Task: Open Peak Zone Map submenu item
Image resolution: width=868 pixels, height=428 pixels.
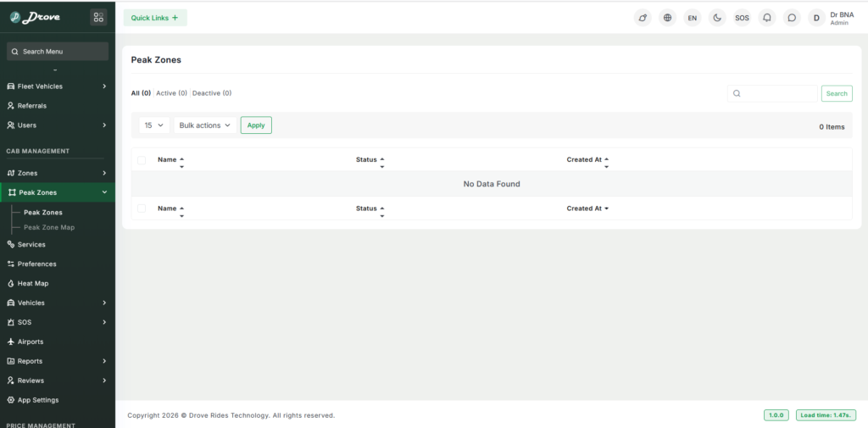Action: (49, 227)
